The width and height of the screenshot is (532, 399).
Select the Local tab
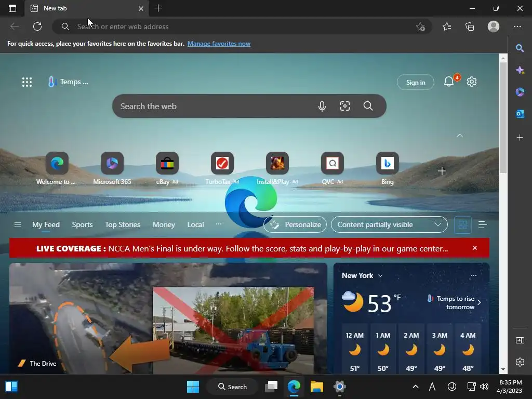(195, 224)
